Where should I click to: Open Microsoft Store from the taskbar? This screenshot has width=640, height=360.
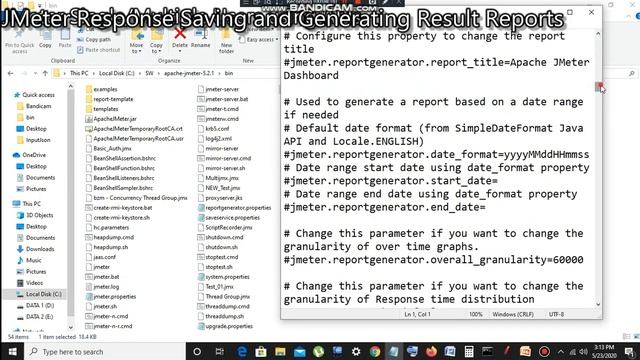(261, 351)
